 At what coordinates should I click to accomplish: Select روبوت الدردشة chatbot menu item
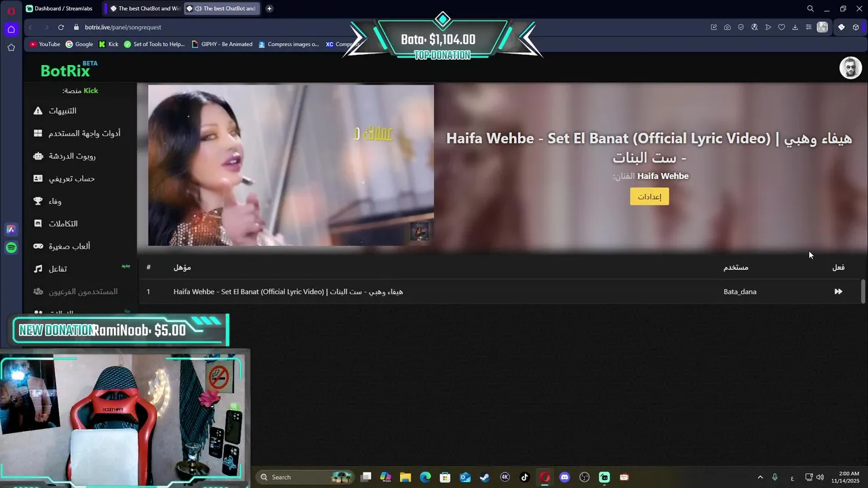(x=72, y=156)
